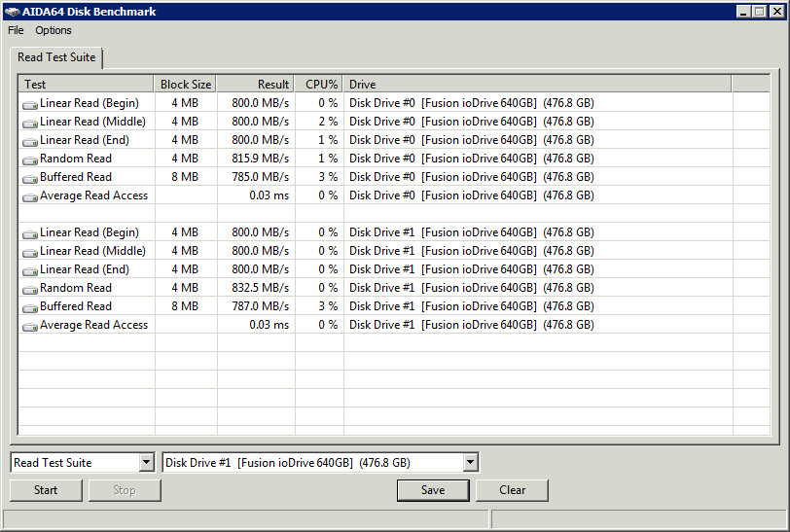Viewport: 790px width, 532px height.
Task: Click disk icon of Drive #0 Random Read row
Action: coord(30,160)
